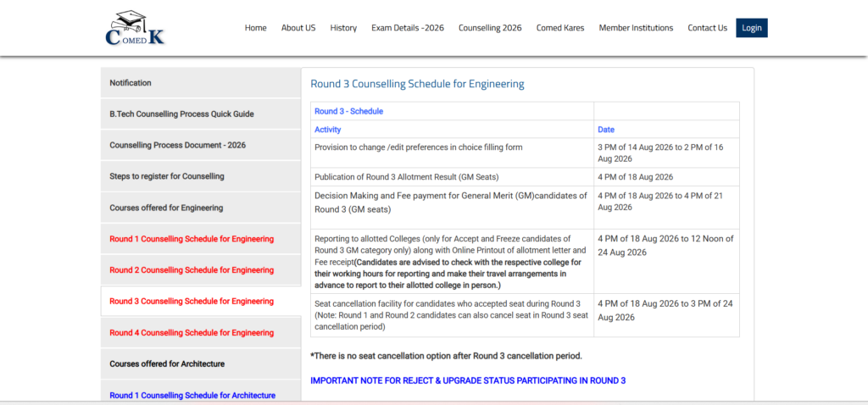Click the lone '4 PM of 18 Aug 2026' cell

(x=667, y=177)
